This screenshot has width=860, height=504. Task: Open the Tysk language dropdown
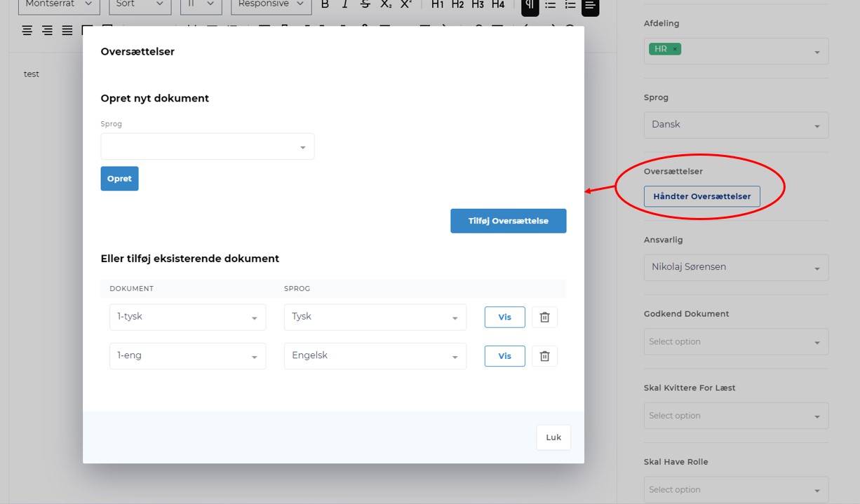pyautogui.click(x=375, y=317)
